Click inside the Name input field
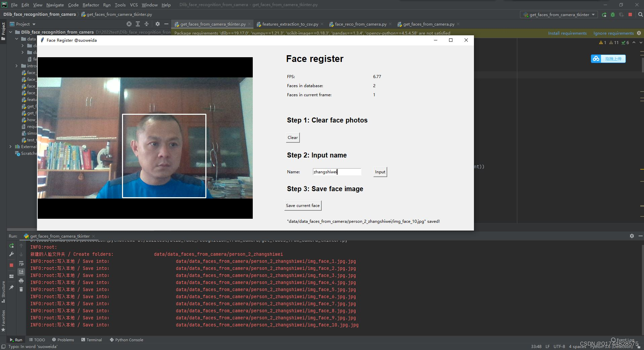644x350 pixels. coord(336,172)
